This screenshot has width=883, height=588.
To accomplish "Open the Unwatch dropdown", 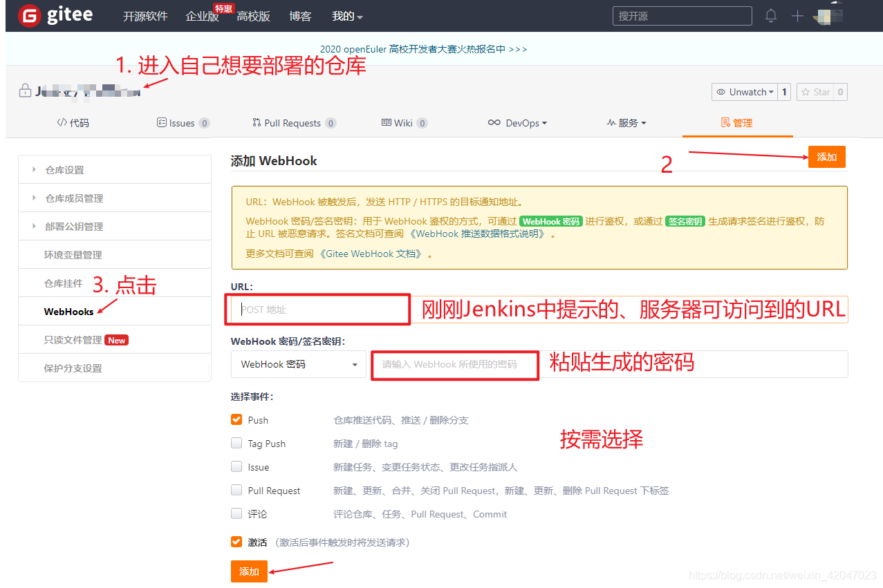I will pos(744,92).
